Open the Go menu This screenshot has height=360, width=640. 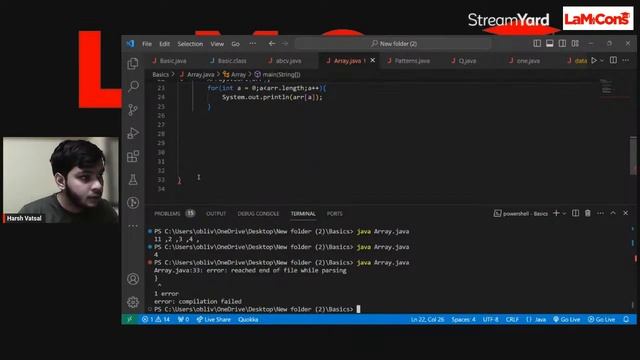(236, 44)
